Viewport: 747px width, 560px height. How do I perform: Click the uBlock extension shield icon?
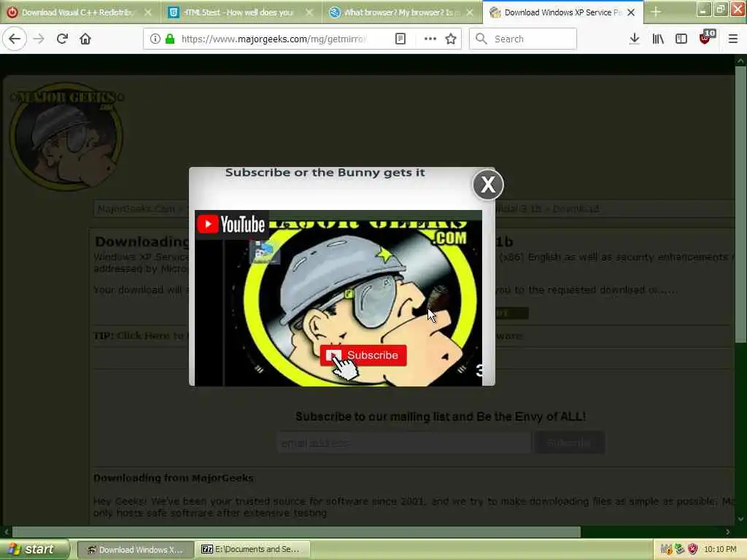pos(705,39)
